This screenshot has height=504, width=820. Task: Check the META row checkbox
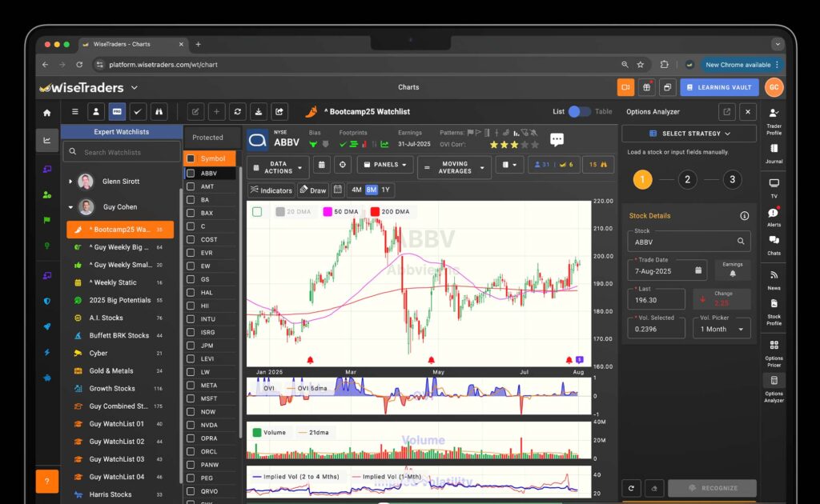point(191,385)
